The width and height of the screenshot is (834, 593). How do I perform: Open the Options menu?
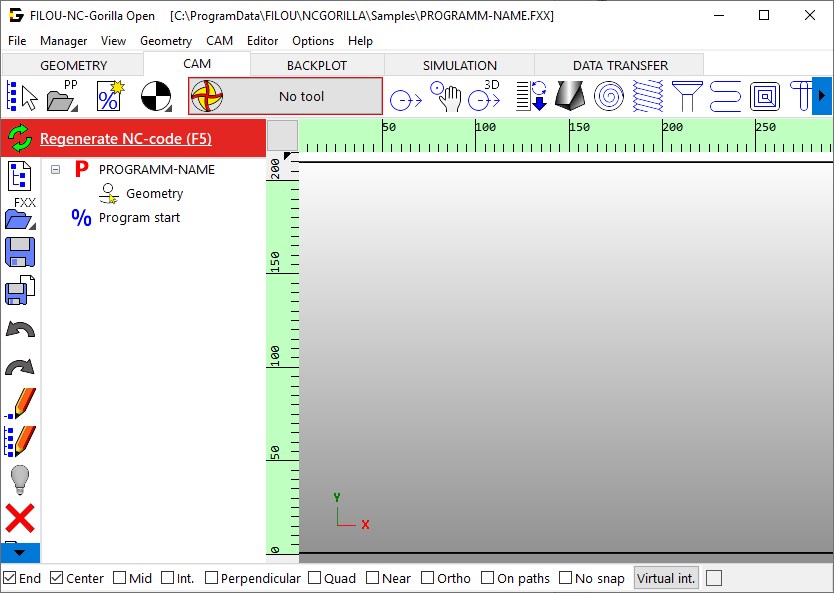(313, 41)
